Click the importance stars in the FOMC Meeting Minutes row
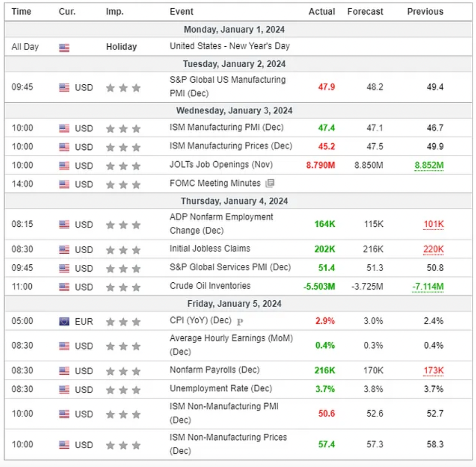The image size is (476, 467). [123, 184]
